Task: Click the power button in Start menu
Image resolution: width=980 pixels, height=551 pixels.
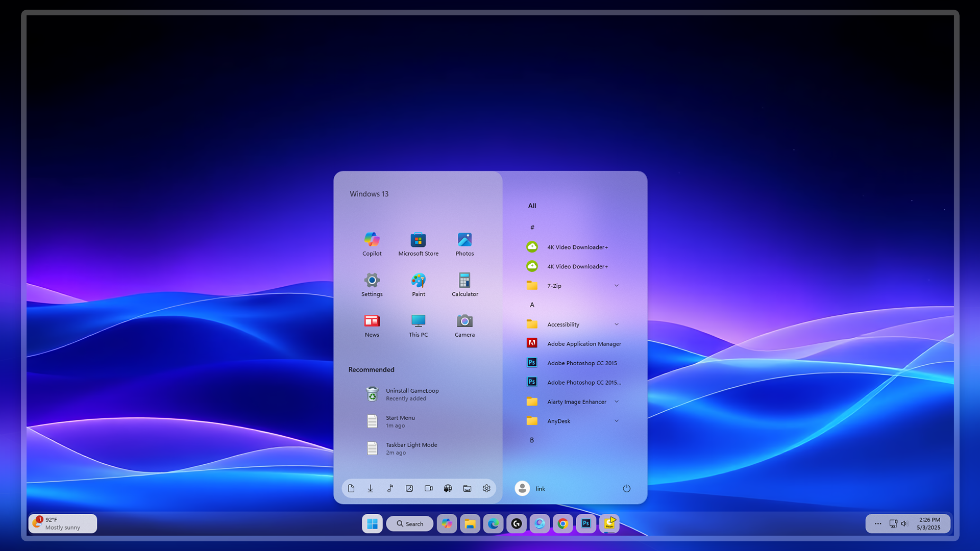Action: 627,488
